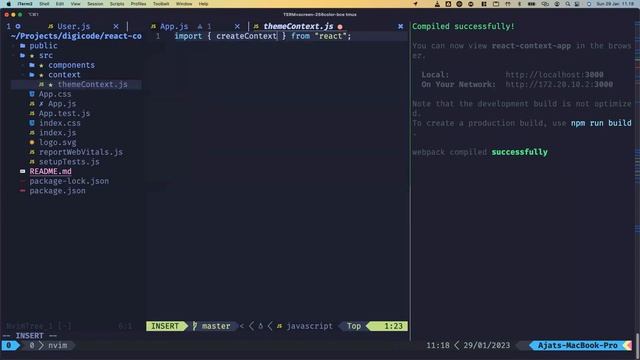Click the SVG file icon beside logo.svg

coord(32,142)
